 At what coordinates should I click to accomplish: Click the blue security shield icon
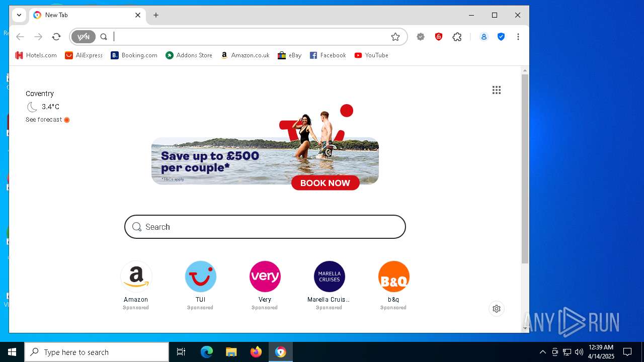tap(501, 37)
